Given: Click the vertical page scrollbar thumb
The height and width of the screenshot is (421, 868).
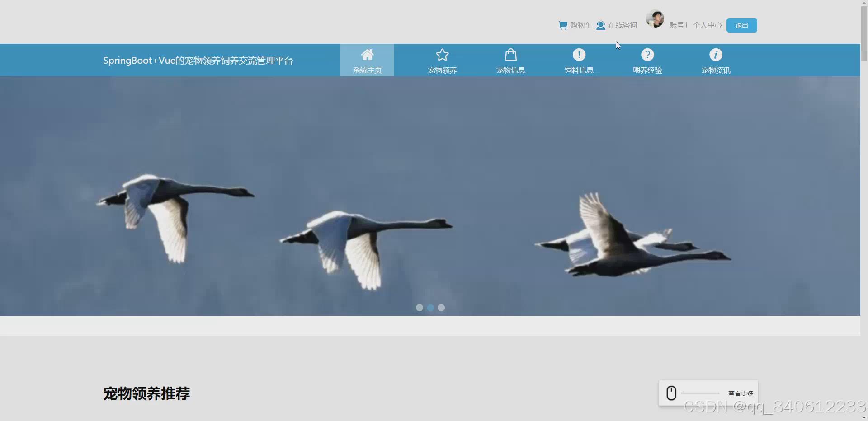Looking at the screenshot, I should coord(864,34).
